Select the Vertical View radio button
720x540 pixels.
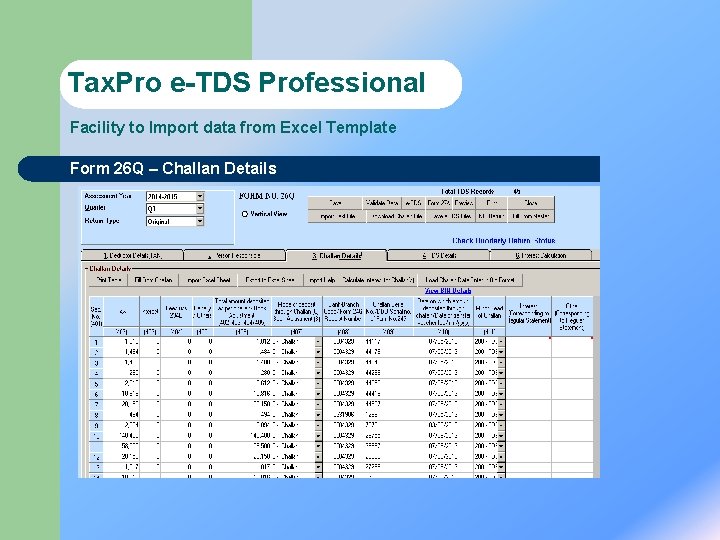245,214
